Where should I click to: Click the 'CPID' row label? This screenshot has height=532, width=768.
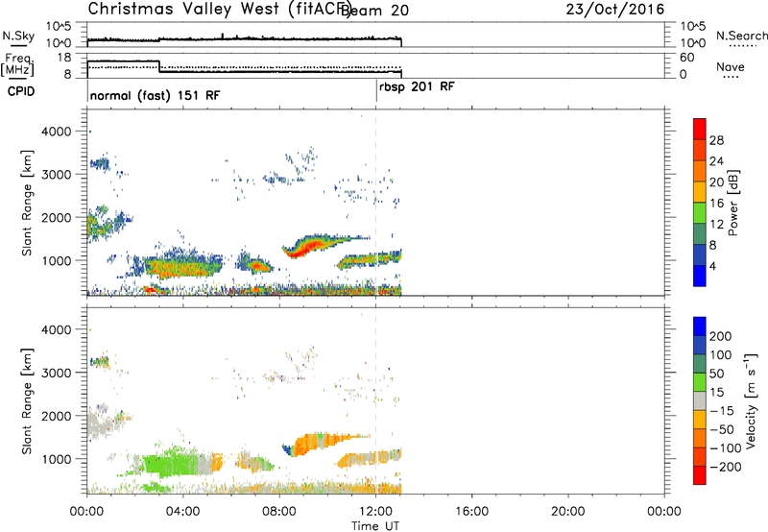tap(20, 91)
